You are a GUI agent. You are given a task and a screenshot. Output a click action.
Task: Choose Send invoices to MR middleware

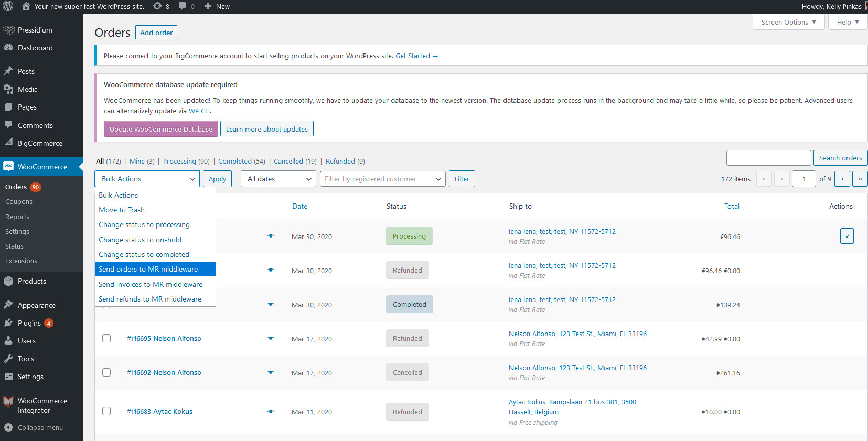pos(155,284)
